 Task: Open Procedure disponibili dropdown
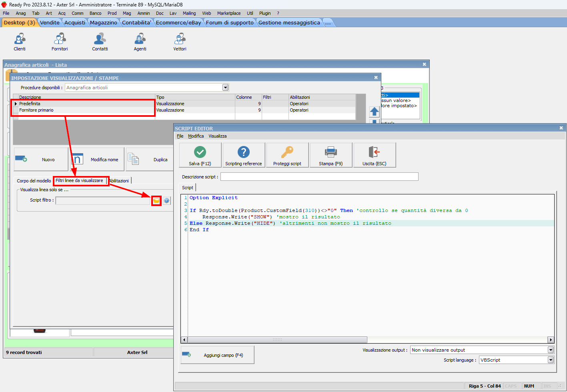pos(225,88)
